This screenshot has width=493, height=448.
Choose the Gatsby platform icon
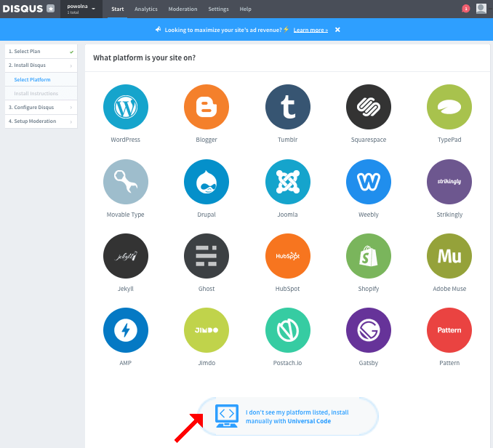[x=369, y=330]
